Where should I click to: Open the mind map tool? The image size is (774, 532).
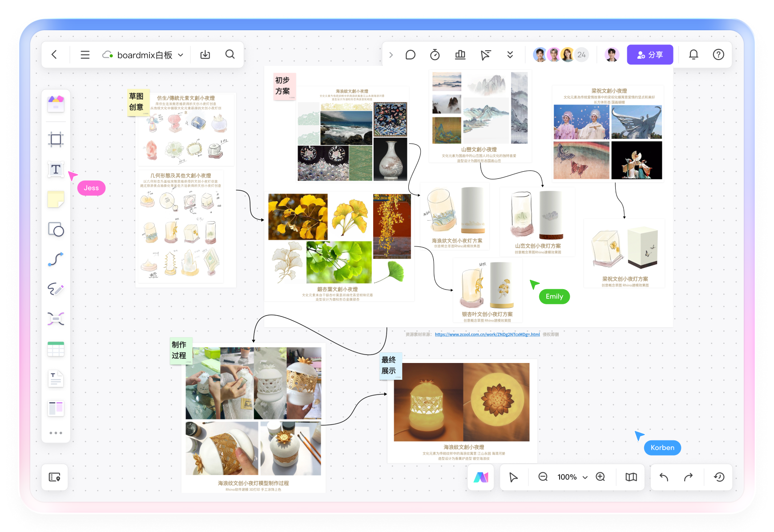coord(56,319)
